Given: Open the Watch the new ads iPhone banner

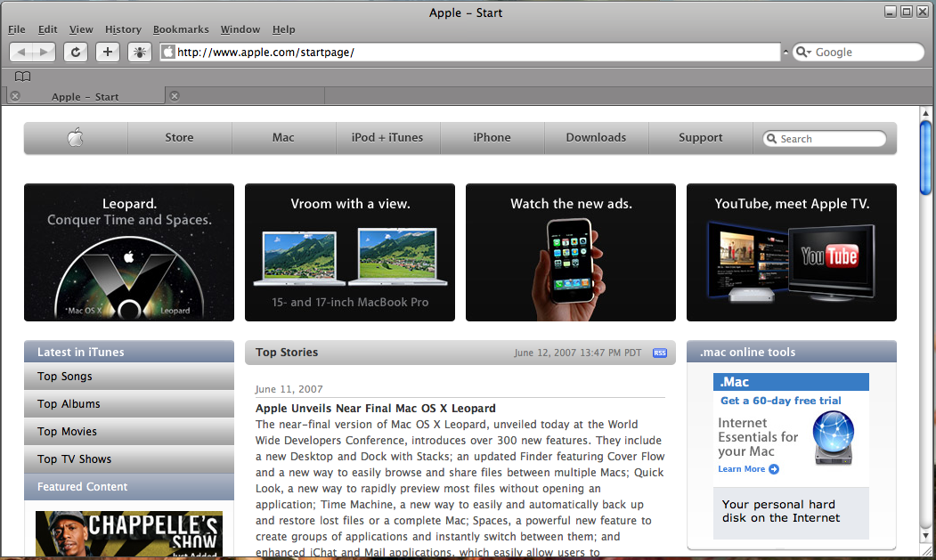Looking at the screenshot, I should tap(571, 252).
